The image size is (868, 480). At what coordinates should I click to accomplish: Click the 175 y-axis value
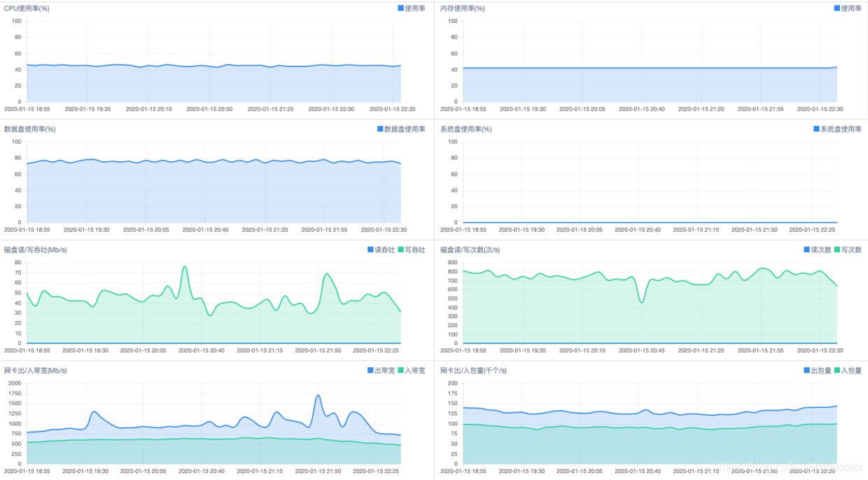(x=452, y=393)
